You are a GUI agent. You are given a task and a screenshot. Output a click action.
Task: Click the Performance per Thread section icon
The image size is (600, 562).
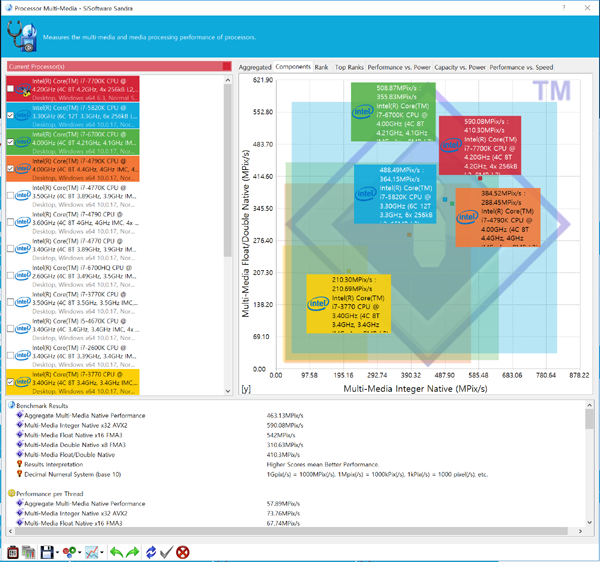(x=11, y=493)
